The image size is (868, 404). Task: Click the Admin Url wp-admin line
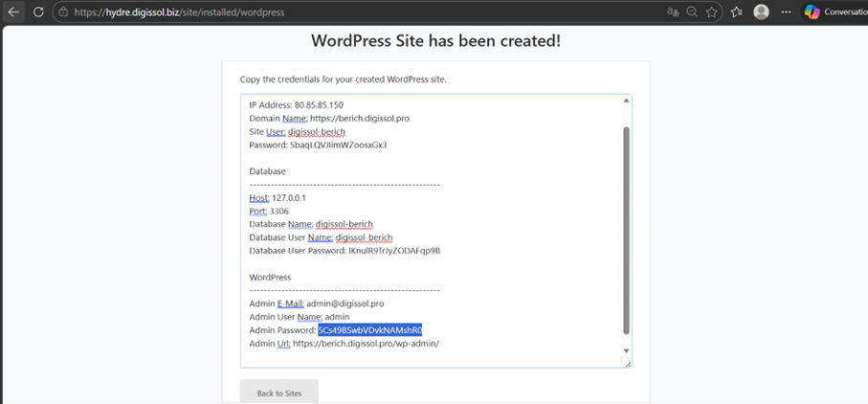point(345,344)
